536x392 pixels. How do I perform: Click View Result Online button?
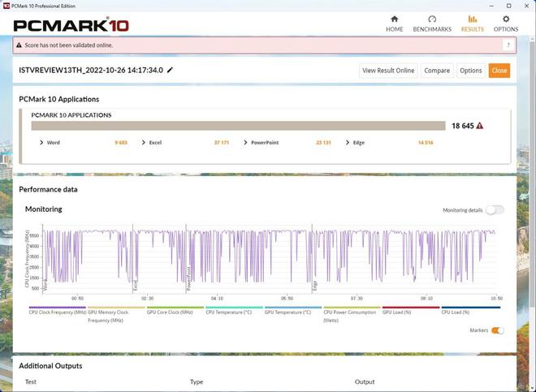tap(388, 71)
